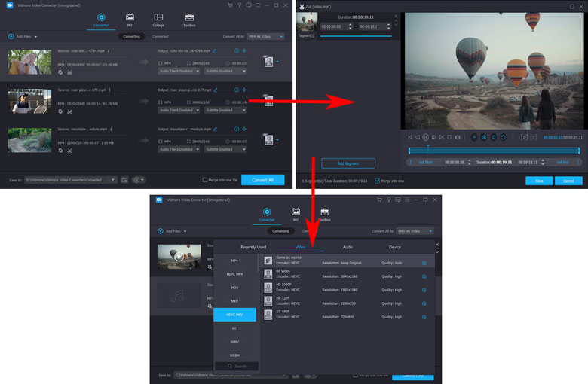Select HEVC MP4 format in the format list

234,274
